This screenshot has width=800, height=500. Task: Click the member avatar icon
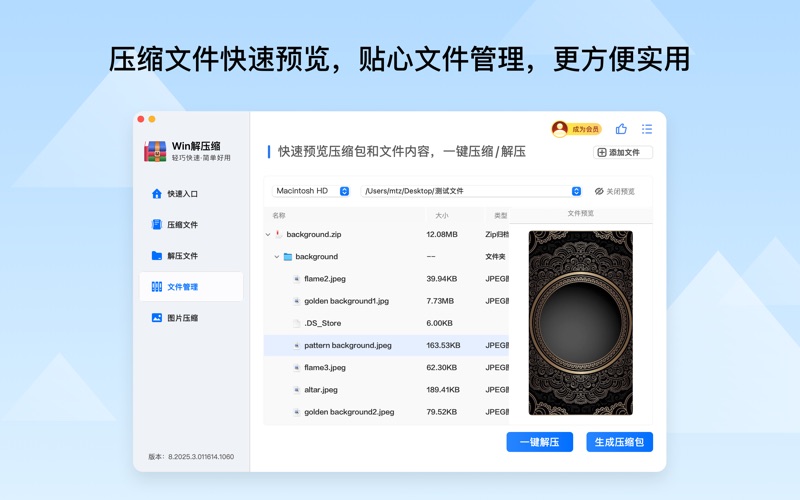pyautogui.click(x=560, y=129)
